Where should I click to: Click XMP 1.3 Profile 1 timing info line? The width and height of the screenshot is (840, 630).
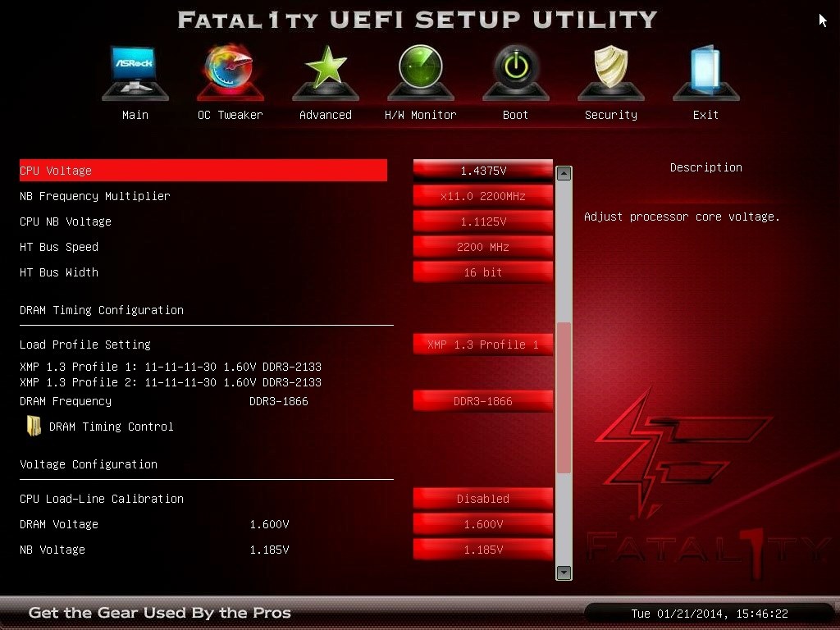coord(171,367)
